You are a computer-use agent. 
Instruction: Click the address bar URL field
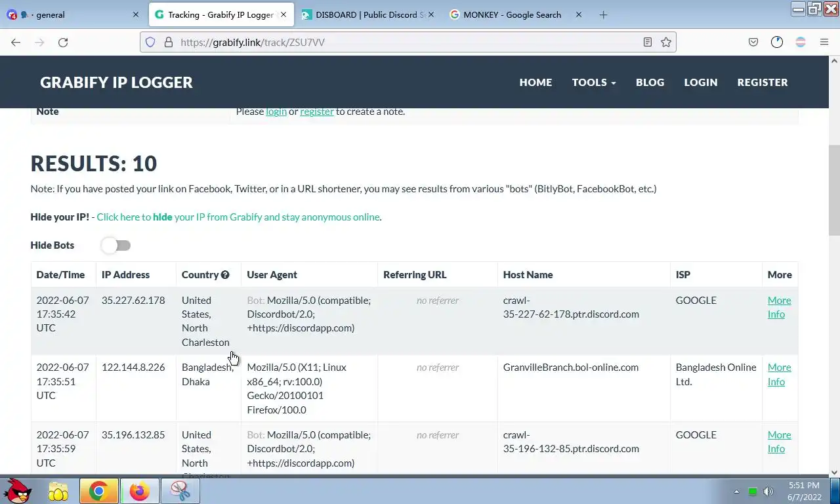pos(407,42)
